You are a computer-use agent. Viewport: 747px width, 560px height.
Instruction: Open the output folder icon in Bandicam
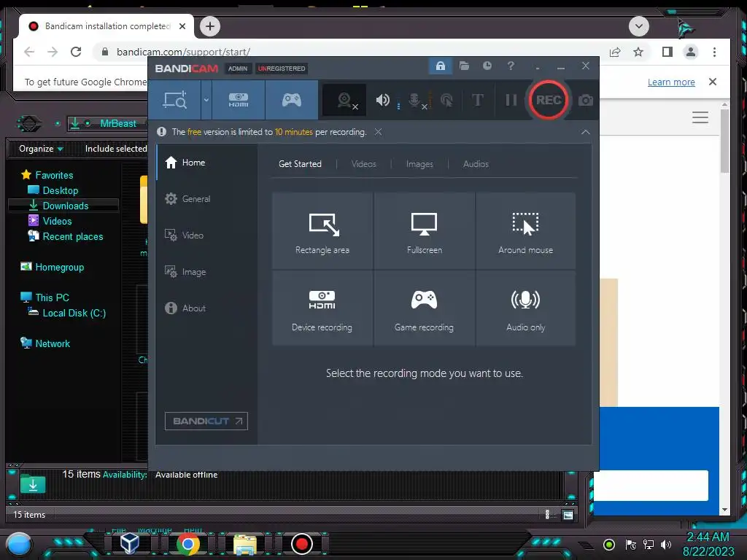[x=464, y=66]
